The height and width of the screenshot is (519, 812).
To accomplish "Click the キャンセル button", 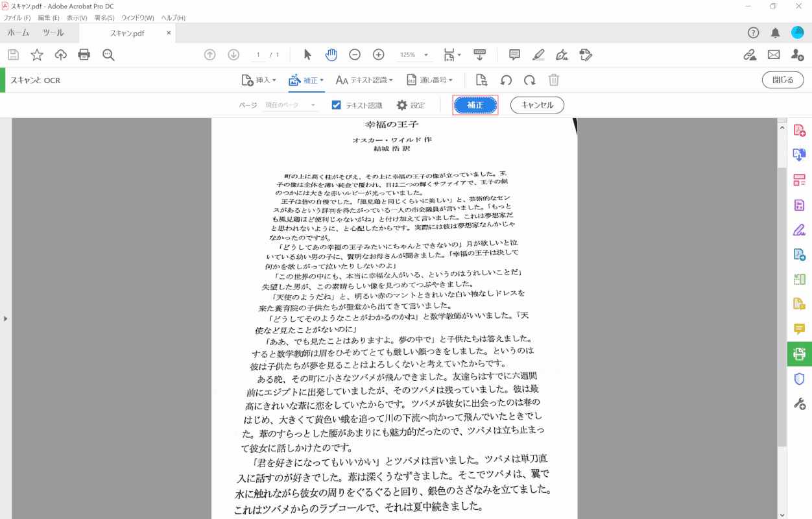I will coord(537,105).
